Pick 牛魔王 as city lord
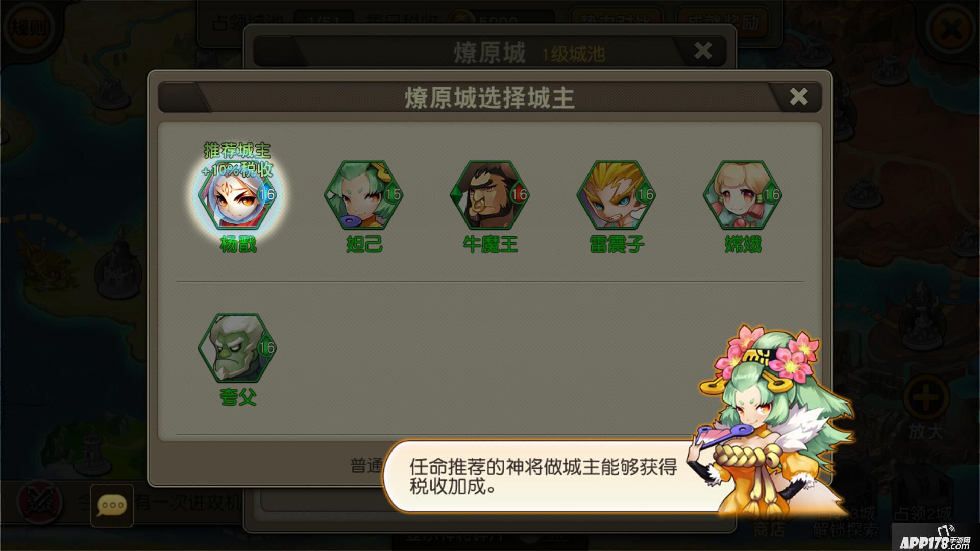Image resolution: width=980 pixels, height=551 pixels. [x=490, y=194]
